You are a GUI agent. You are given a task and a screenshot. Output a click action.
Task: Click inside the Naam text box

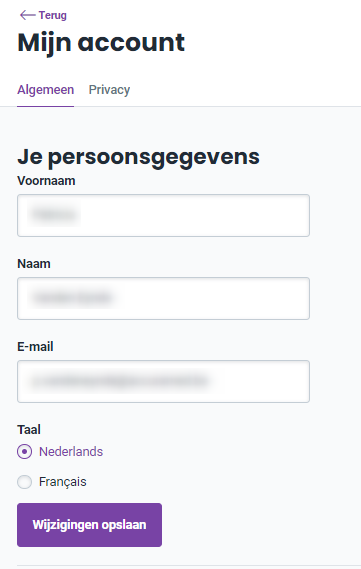coord(163,299)
